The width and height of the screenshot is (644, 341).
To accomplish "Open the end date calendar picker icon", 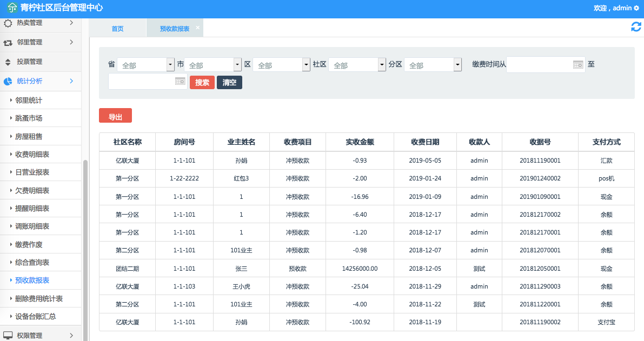I will click(180, 81).
